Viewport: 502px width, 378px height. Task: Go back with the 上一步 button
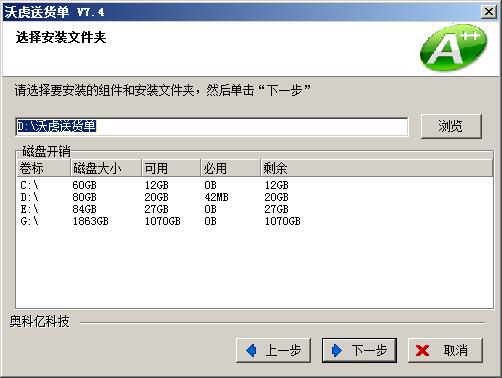coord(273,350)
